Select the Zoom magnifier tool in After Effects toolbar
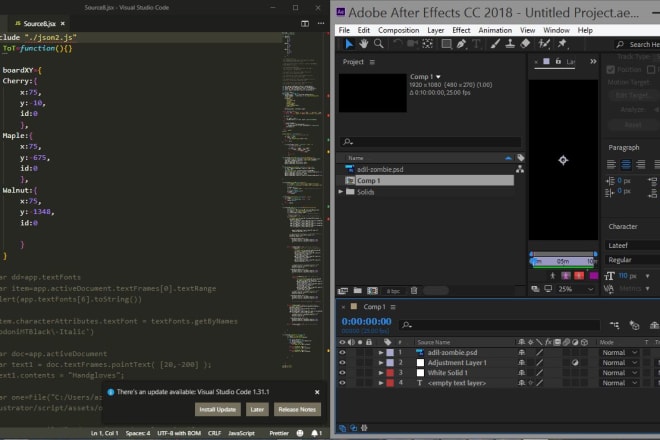The height and width of the screenshot is (440, 660). click(378, 43)
